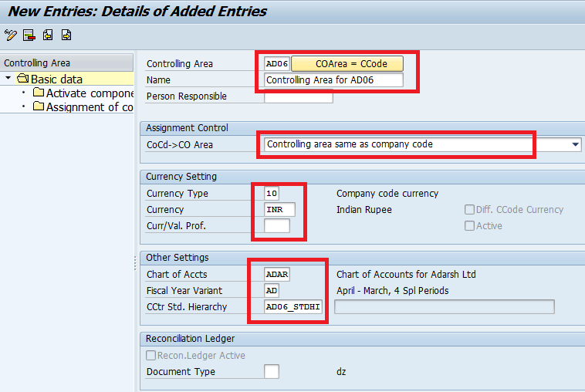
Task: Click the 'Assignment Control' group header
Action: [187, 128]
